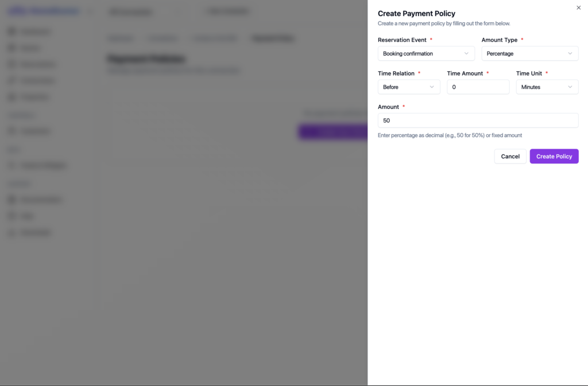Click the Reservation Event chevron arrow
This screenshot has width=588, height=386.
tap(466, 53)
